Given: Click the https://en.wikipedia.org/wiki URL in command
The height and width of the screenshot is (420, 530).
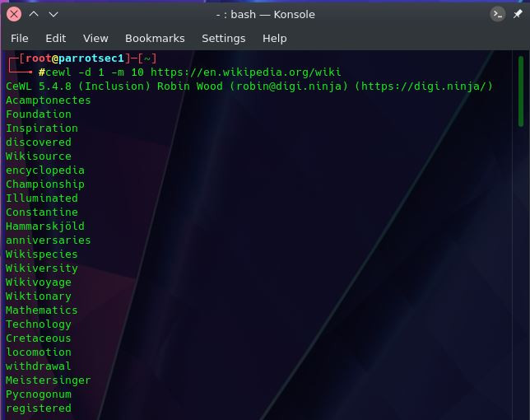Looking at the screenshot, I should pos(246,72).
